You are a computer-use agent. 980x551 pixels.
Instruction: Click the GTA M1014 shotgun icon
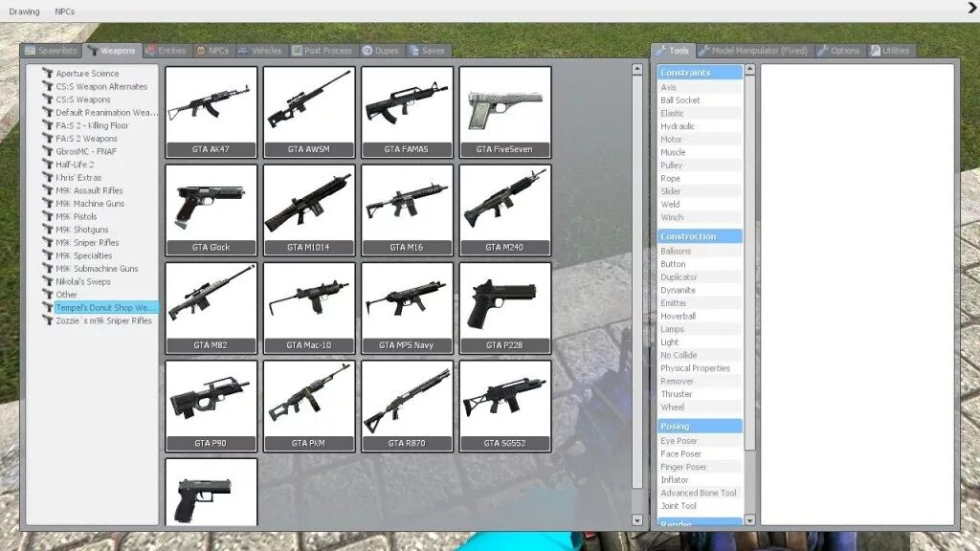click(309, 210)
